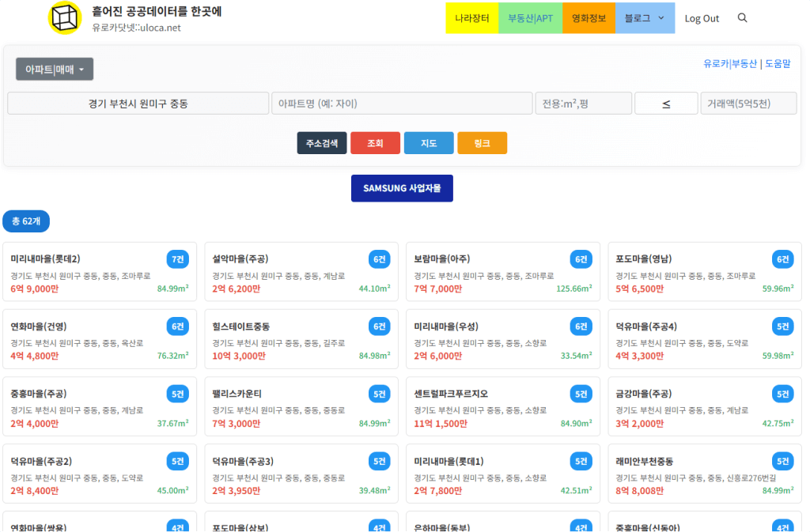Click the 7건 badge on 미리내마을(롯데2)

(x=178, y=259)
